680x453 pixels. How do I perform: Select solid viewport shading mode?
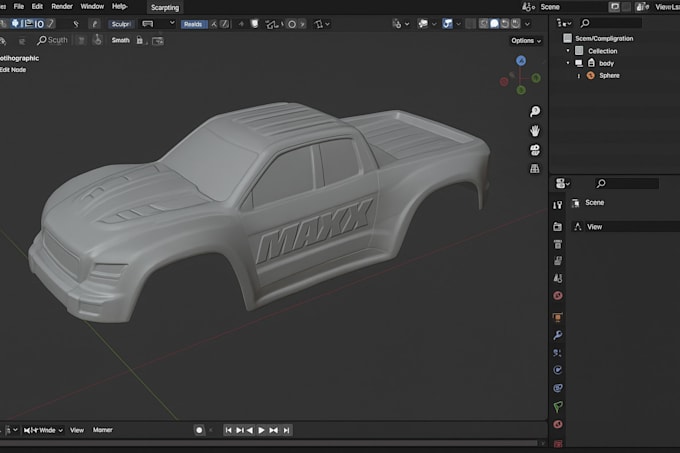point(494,24)
